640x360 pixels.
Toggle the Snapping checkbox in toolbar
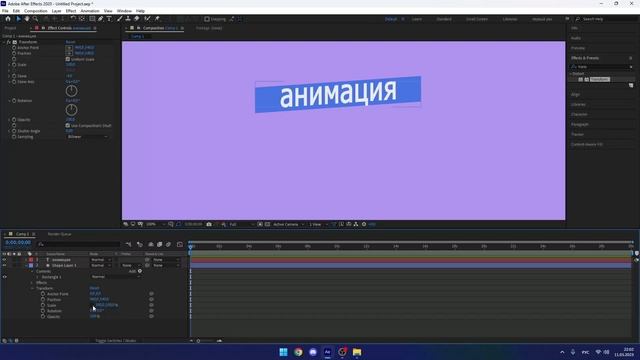(207, 19)
